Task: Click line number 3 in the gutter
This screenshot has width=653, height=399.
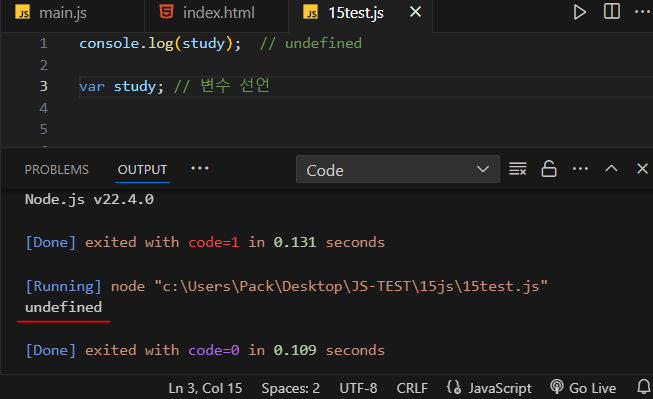Action: (44, 86)
